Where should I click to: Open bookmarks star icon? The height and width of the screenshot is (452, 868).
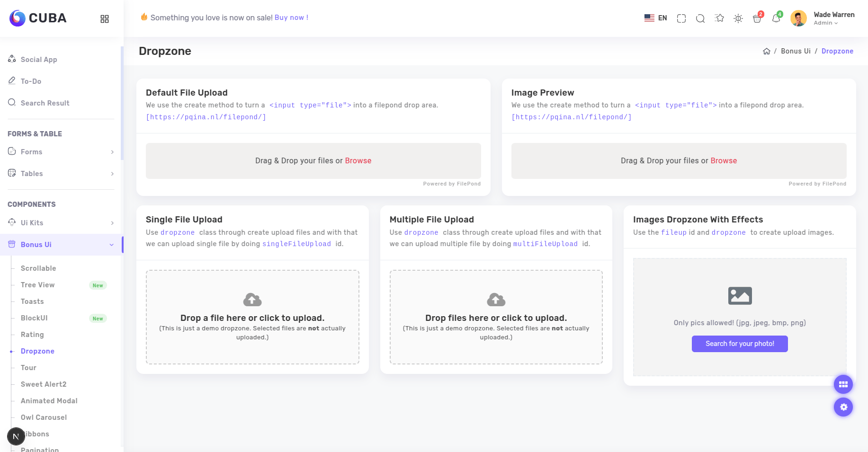click(720, 18)
